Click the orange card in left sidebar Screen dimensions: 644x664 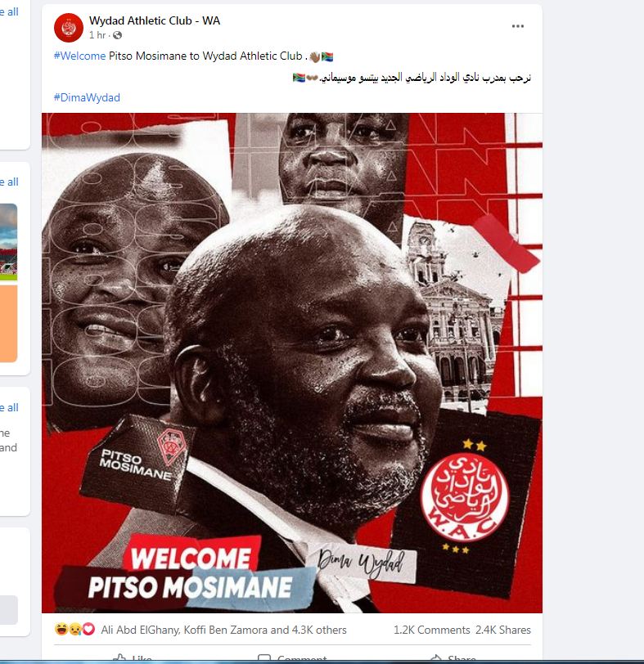8,324
